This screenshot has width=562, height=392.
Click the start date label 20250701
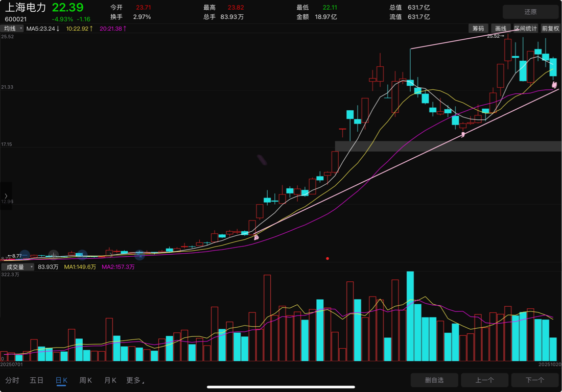coord(11,364)
